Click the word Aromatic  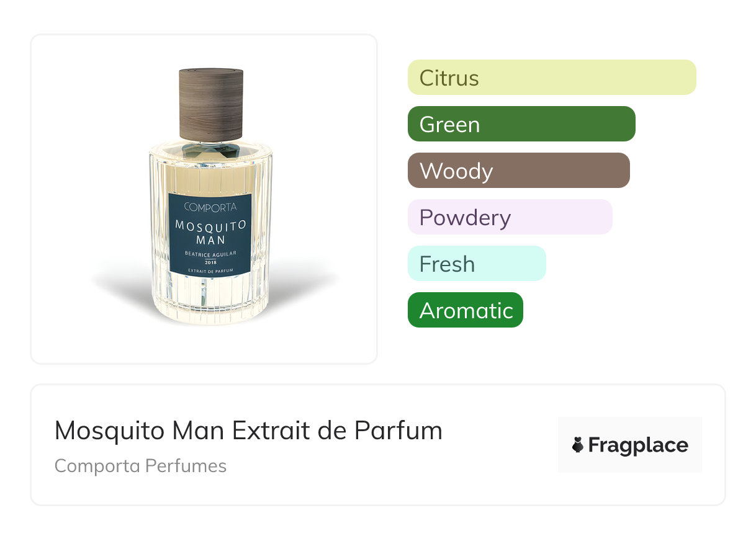[x=467, y=311]
